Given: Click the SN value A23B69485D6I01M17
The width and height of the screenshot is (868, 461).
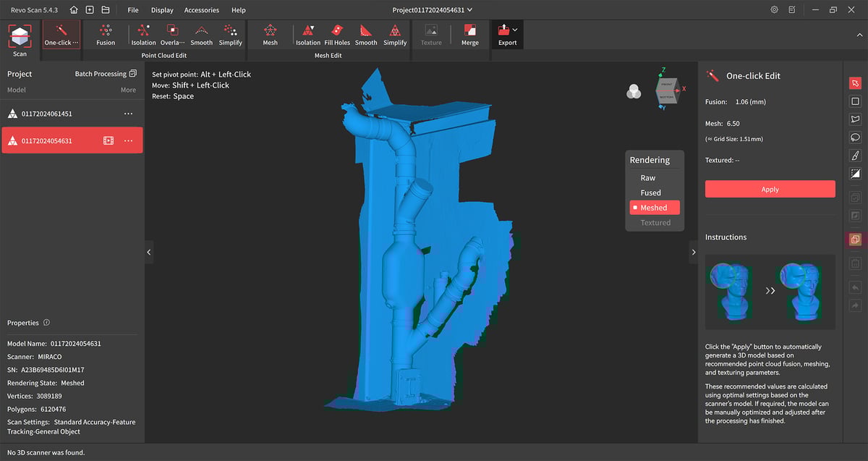Looking at the screenshot, I should [53, 370].
